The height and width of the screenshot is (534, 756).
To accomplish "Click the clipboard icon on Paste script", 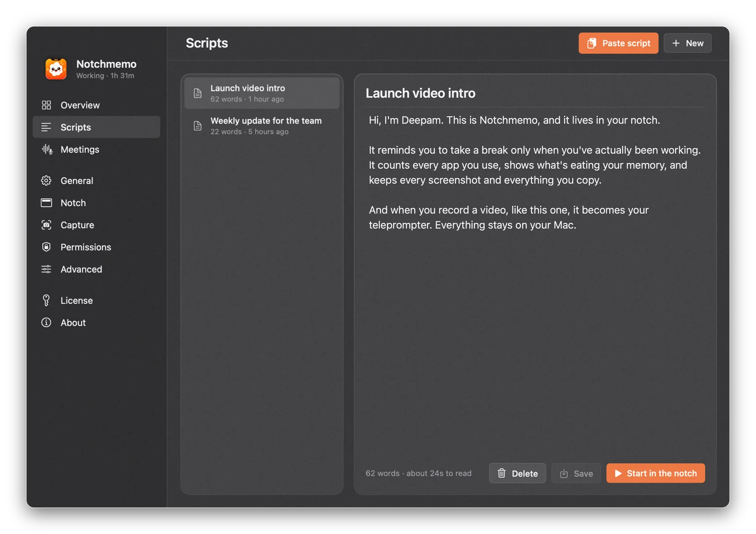I will coord(592,43).
